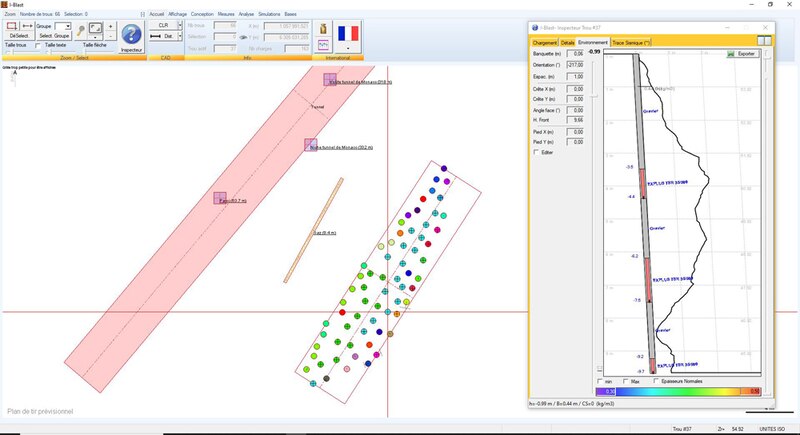Click the eye icon beside Y field
The width and height of the screenshot is (800, 435).
pyautogui.click(x=243, y=37)
